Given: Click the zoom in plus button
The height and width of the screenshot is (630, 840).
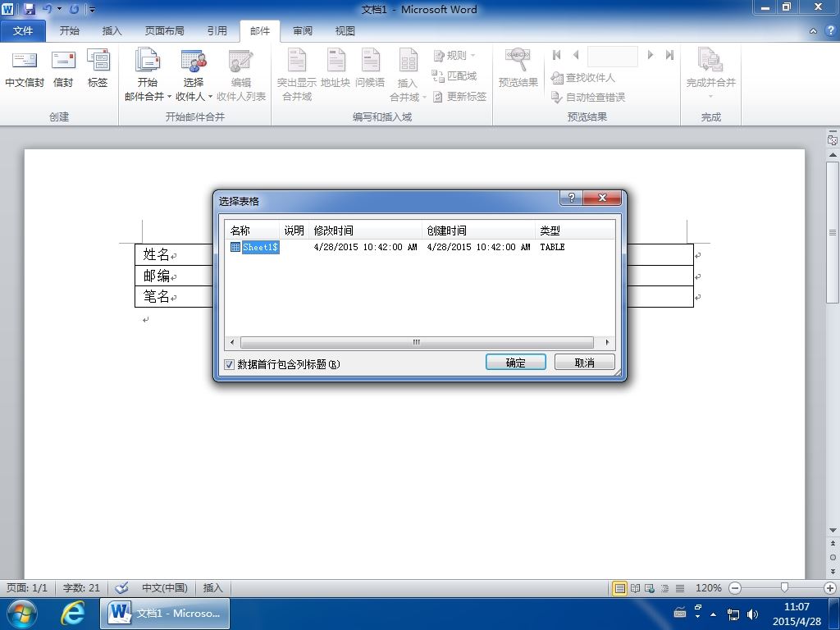Looking at the screenshot, I should [x=830, y=588].
